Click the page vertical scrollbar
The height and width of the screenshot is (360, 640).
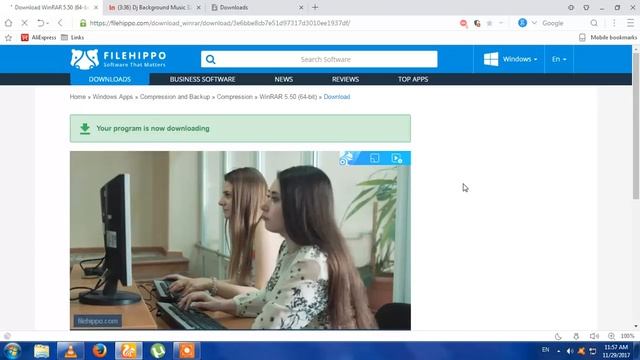point(636,127)
